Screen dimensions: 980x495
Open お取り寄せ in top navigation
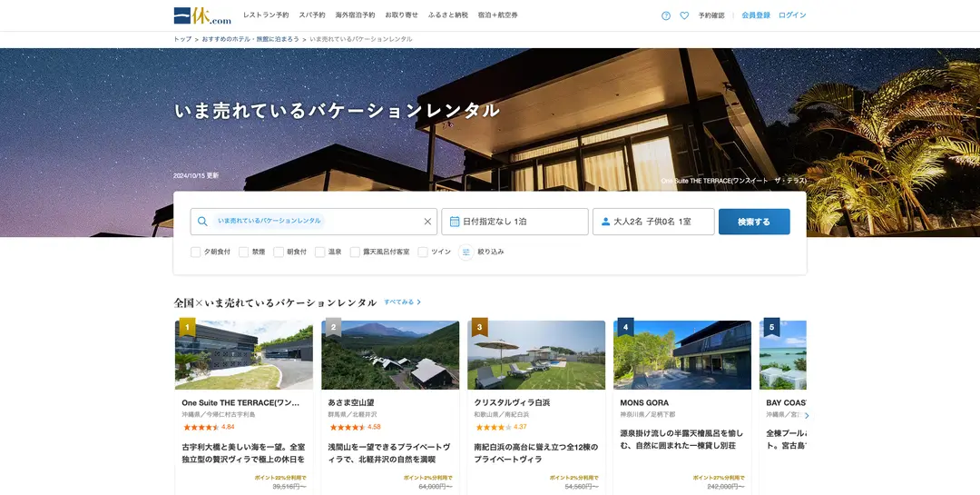pyautogui.click(x=402, y=15)
